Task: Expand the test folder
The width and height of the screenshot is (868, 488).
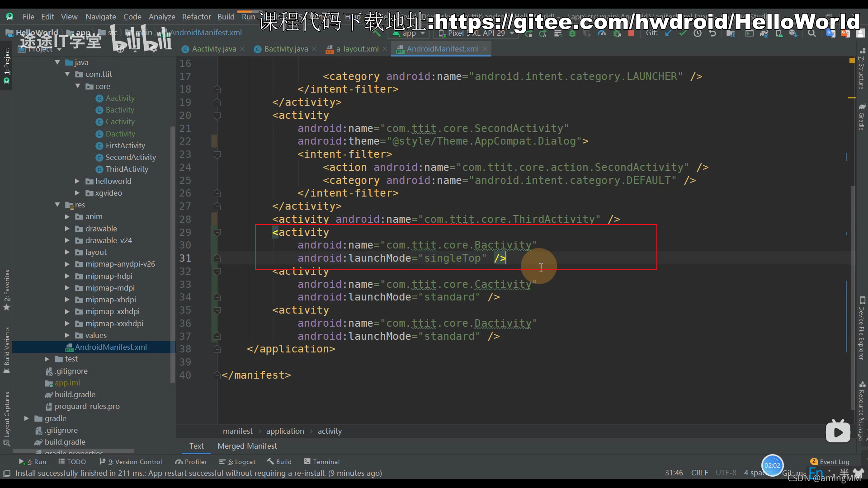Action: [47, 359]
